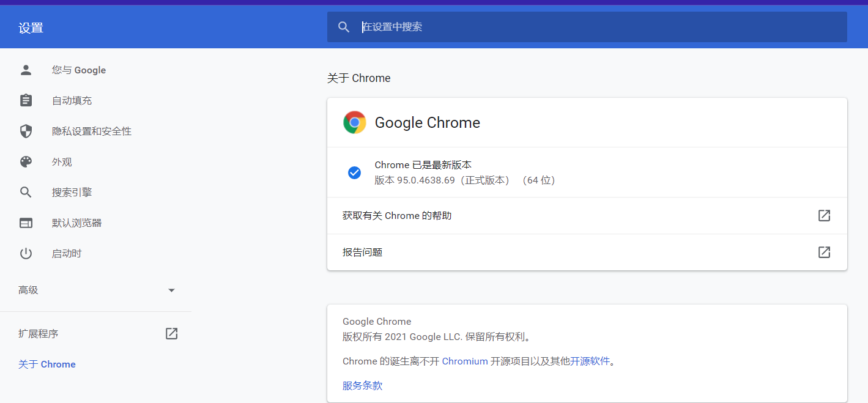The height and width of the screenshot is (403, 868).
Task: Click the 在设置中搜索 search field
Action: 587,27
